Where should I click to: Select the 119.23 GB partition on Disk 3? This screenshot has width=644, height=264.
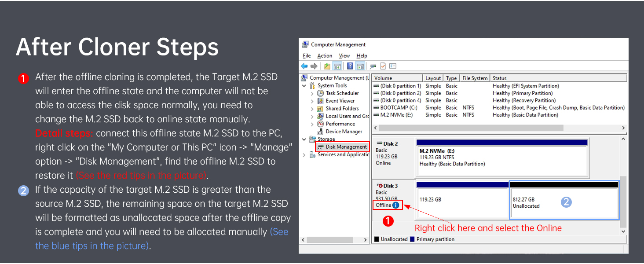coord(462,200)
